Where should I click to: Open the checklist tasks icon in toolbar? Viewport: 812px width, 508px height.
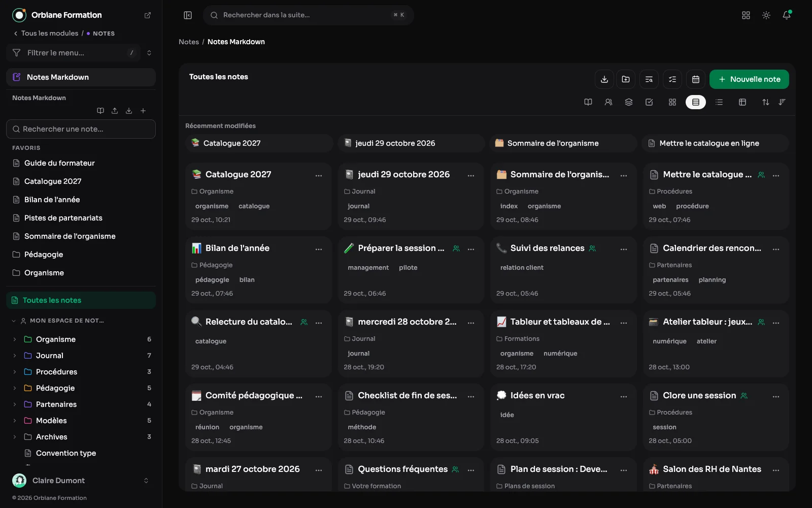click(x=672, y=79)
